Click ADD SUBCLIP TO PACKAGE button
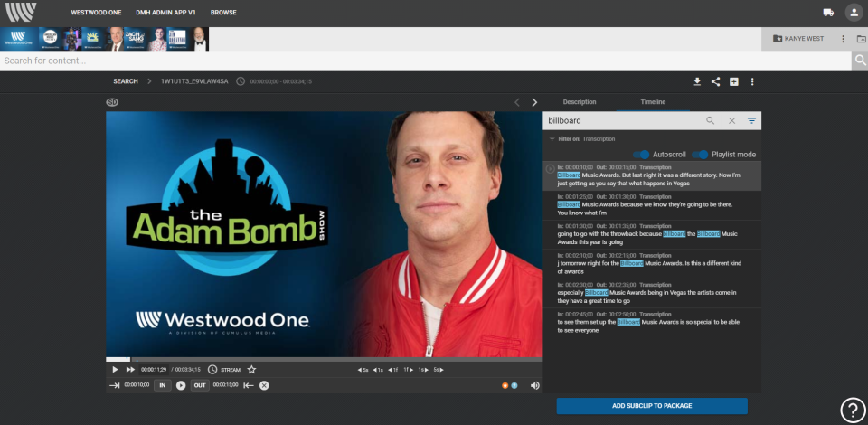 pos(652,406)
